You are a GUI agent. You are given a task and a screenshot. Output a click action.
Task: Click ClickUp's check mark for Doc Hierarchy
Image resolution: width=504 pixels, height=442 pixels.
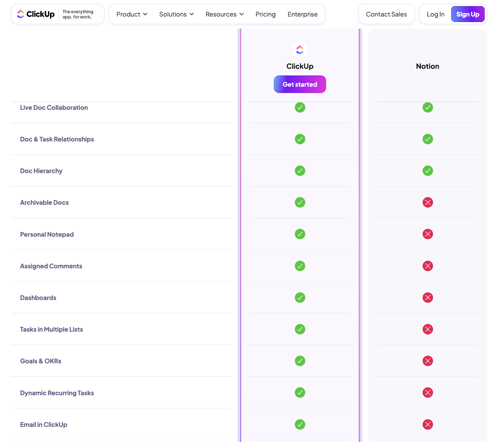point(300,171)
